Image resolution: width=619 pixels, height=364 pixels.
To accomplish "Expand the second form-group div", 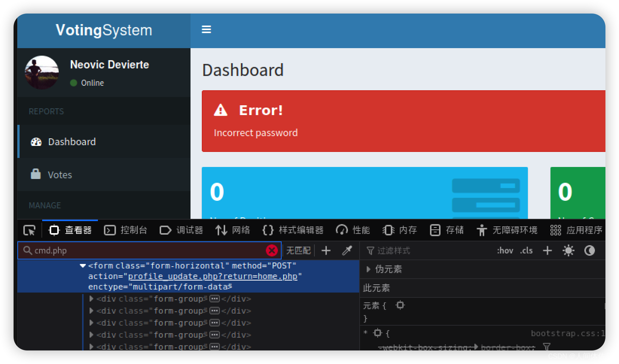I will (91, 311).
